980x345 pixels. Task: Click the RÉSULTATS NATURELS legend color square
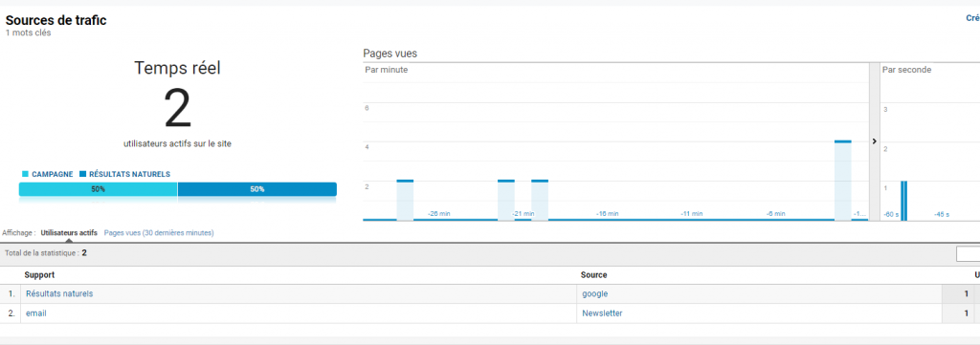(83, 175)
